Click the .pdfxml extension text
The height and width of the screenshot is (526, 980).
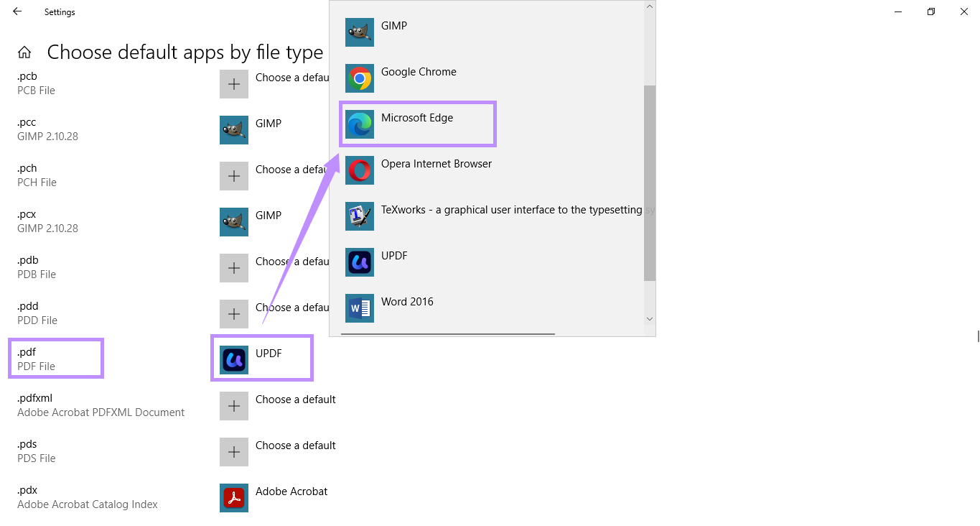[34, 398]
